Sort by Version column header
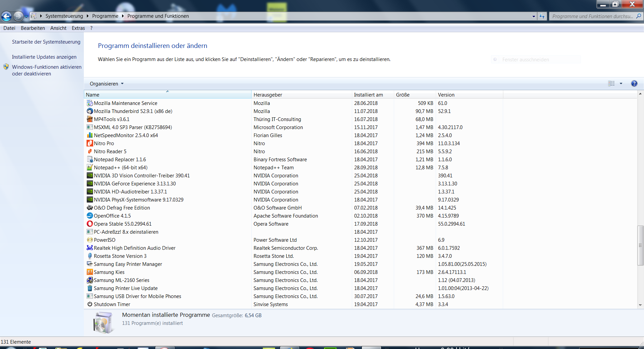The width and height of the screenshot is (644, 349). 469,95
